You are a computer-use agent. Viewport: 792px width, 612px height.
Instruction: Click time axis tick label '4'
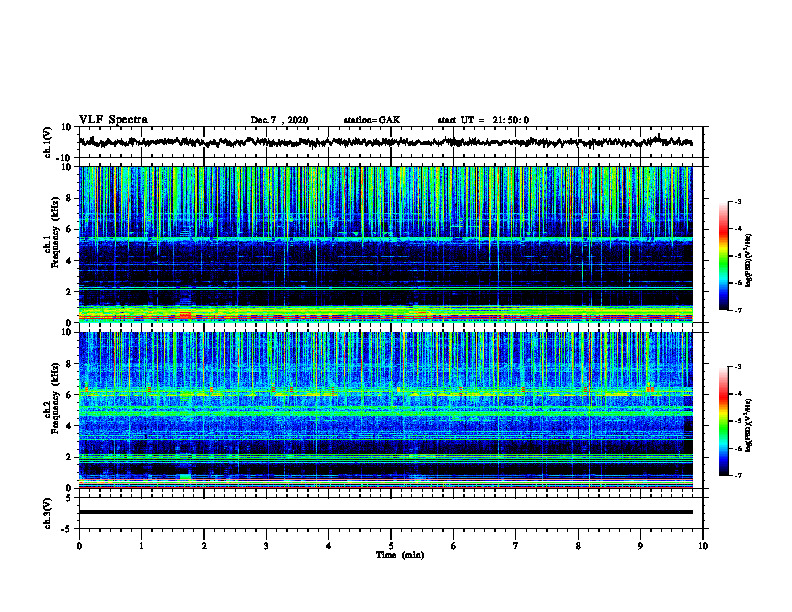[x=329, y=546]
